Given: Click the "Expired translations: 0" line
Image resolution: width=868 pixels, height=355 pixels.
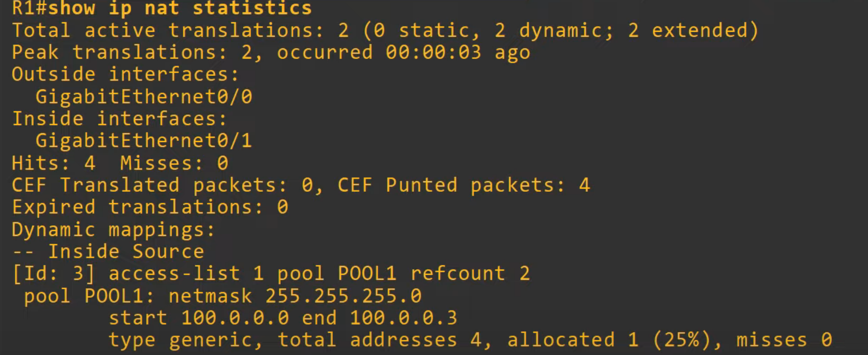Looking at the screenshot, I should 150,207.
